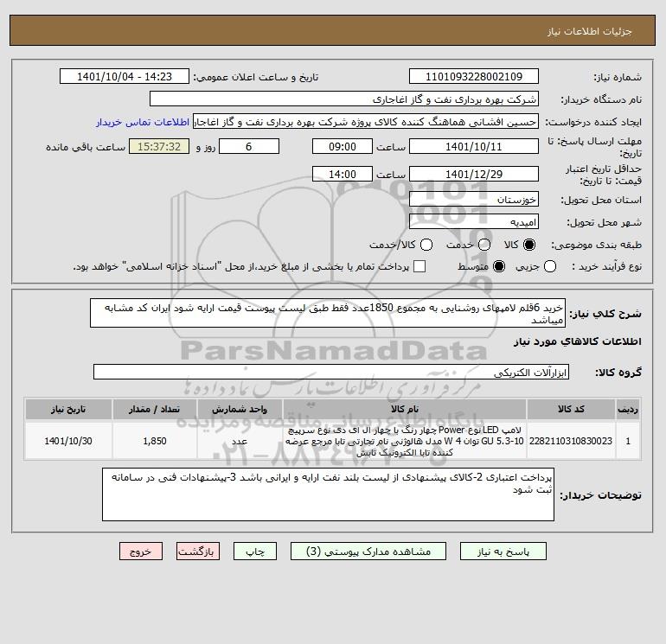The image size is (666, 644).
Task: Click the unit cell عدد
Action: click(240, 441)
